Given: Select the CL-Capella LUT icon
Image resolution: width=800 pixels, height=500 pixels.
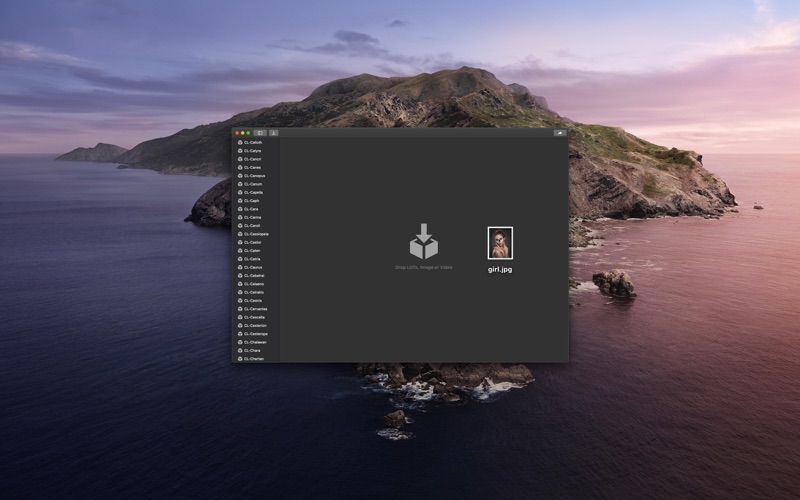Looking at the screenshot, I should tap(240, 192).
